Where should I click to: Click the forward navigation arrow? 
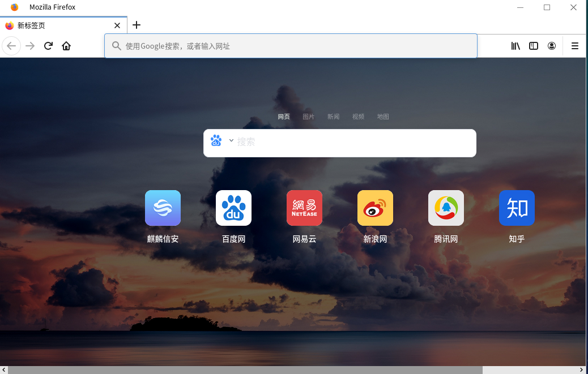click(x=29, y=46)
